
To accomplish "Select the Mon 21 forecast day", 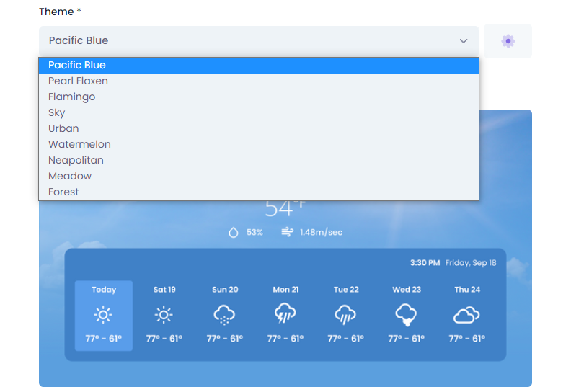I will point(285,316).
